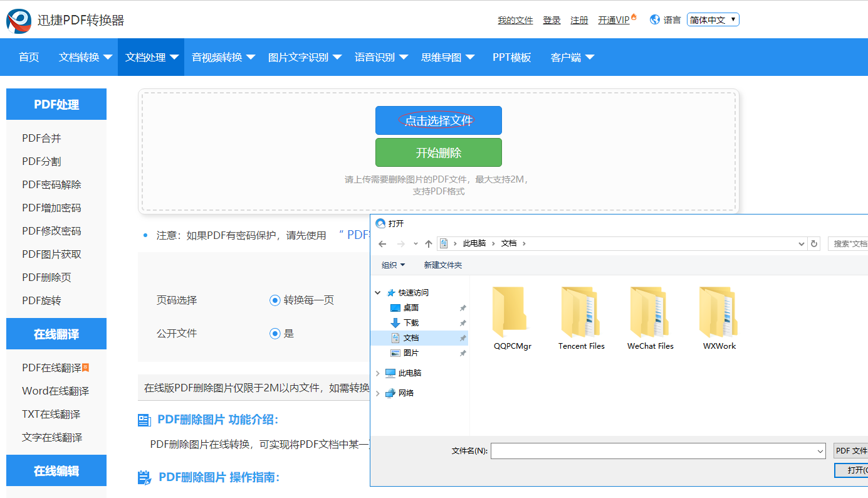The height and width of the screenshot is (498, 868).
Task: Click the document icon in the address bar
Action: 444,243
